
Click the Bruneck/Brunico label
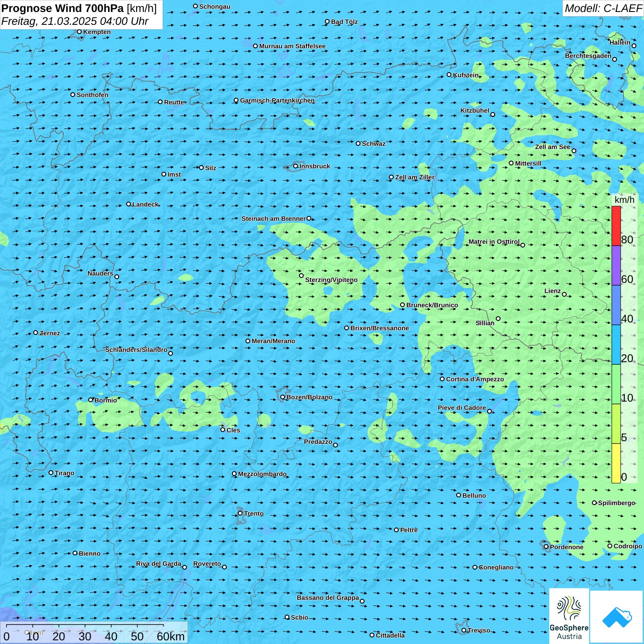pyautogui.click(x=432, y=305)
